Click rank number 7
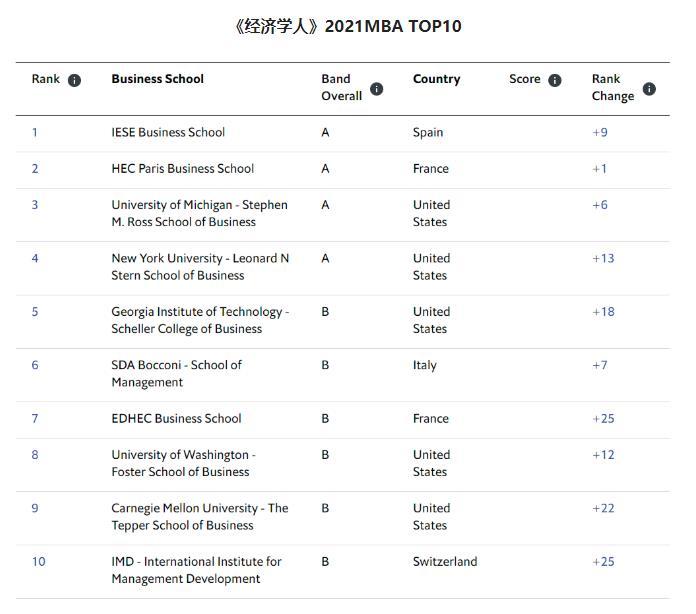This screenshot has height=614, width=696. point(35,419)
